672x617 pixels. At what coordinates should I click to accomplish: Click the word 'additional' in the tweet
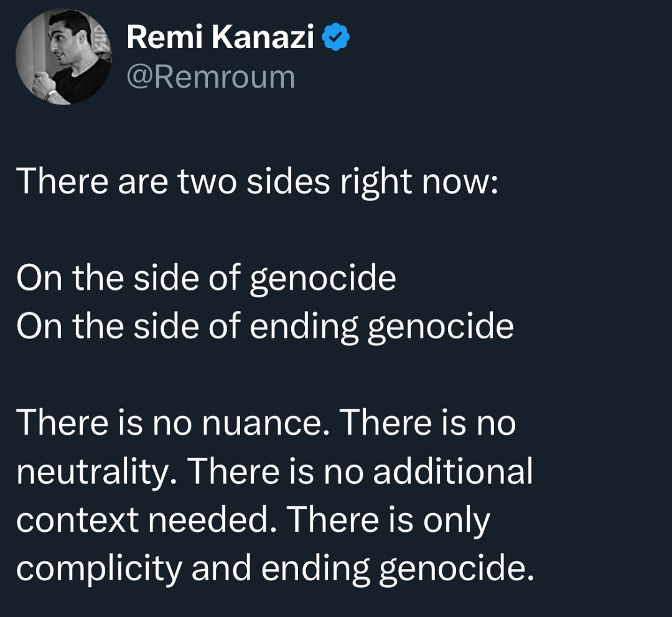[x=453, y=471]
